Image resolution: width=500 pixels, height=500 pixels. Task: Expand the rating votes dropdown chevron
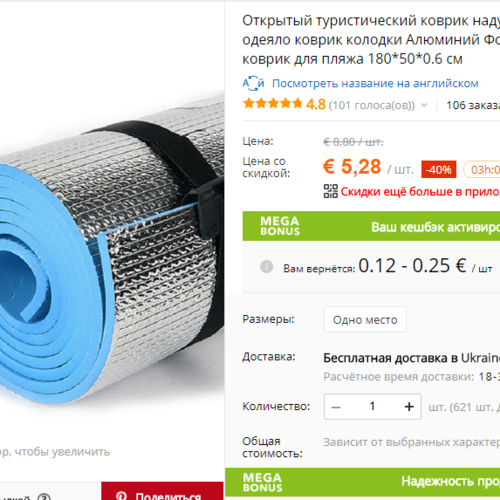point(424,105)
